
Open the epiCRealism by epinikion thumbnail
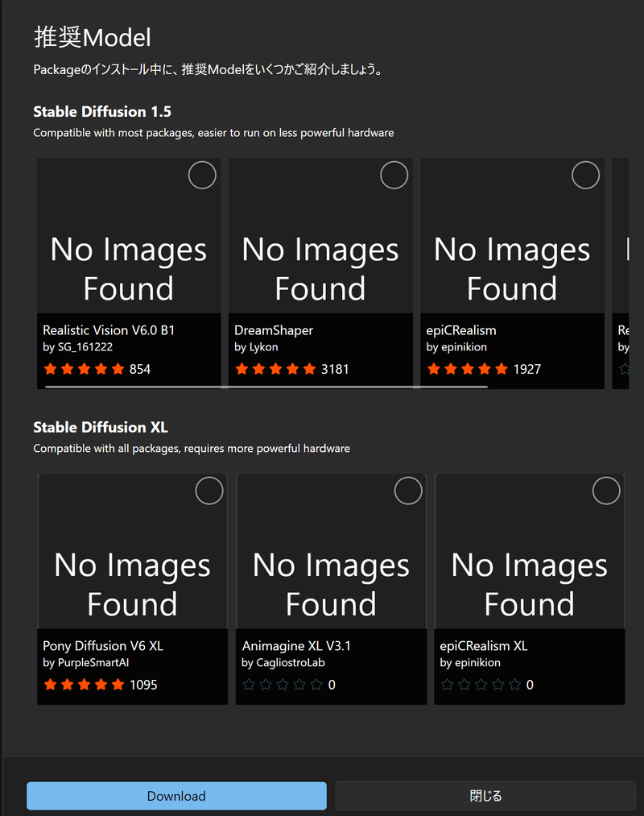(513, 236)
